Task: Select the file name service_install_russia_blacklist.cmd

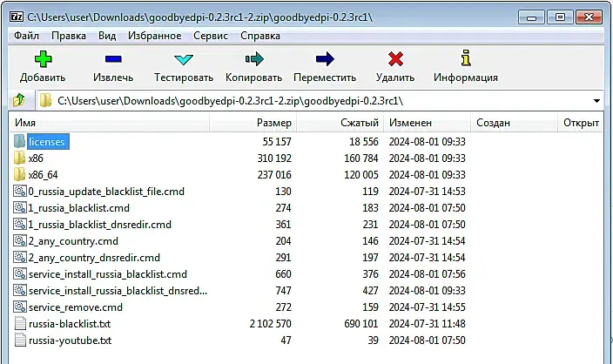Action: pyautogui.click(x=108, y=274)
